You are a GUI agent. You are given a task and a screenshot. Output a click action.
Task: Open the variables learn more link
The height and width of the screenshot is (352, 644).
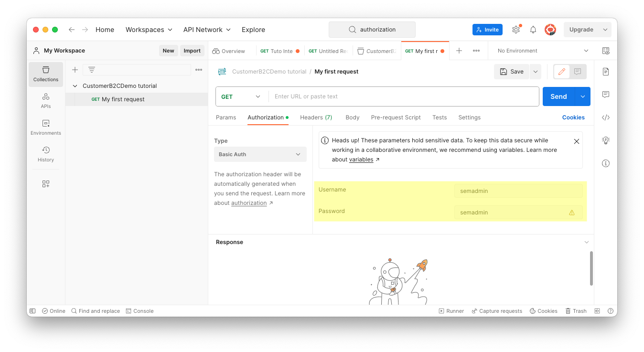click(361, 160)
